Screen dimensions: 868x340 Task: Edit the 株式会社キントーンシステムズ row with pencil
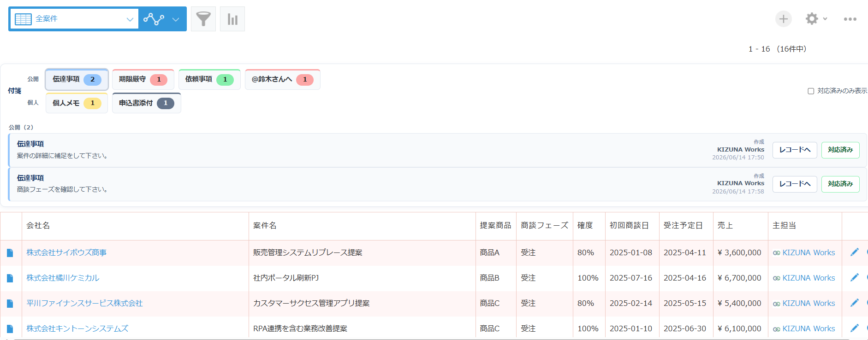click(855, 328)
